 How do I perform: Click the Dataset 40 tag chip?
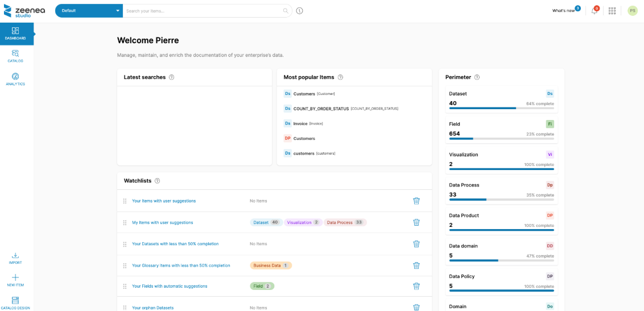[266, 222]
